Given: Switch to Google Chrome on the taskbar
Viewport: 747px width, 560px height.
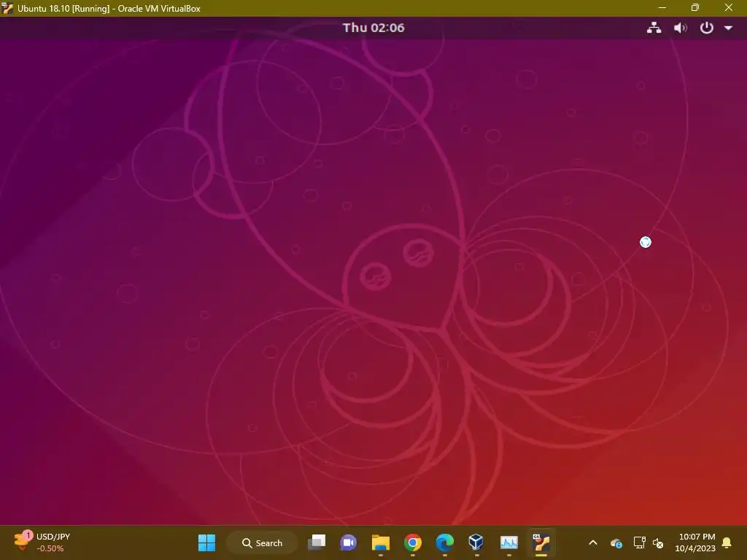Looking at the screenshot, I should tap(413, 542).
